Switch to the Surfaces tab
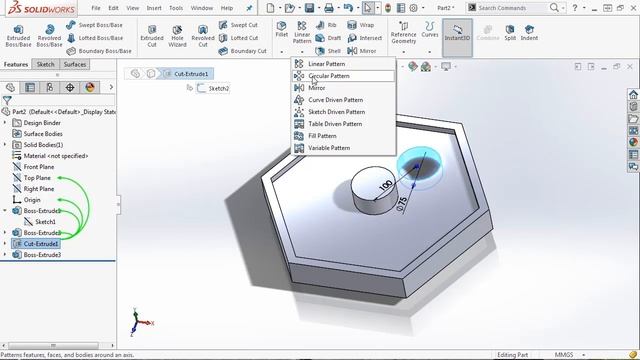 click(75, 64)
